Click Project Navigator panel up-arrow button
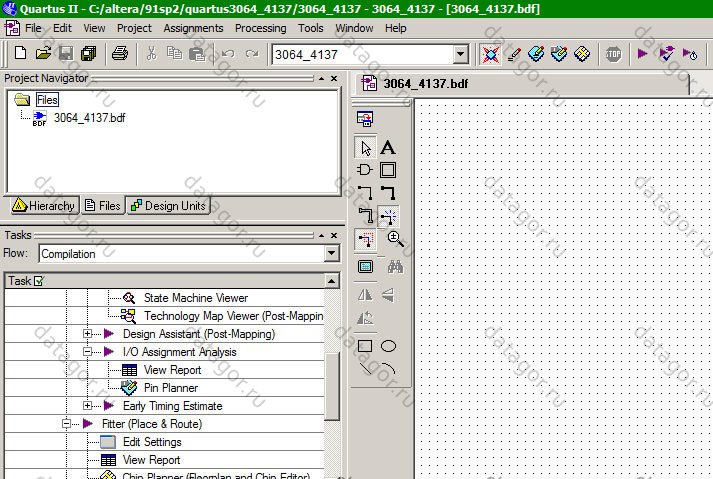The image size is (713, 479). click(321, 79)
